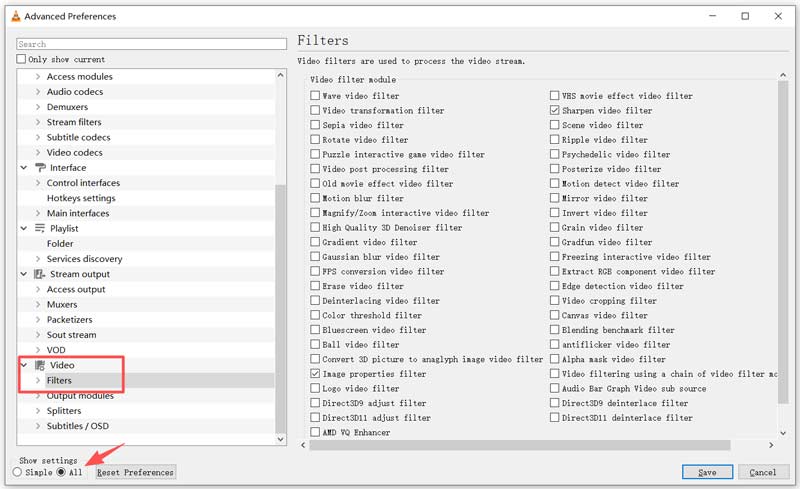Select the Simple settings radio button
Screen dimensions: 800x489
point(17,472)
